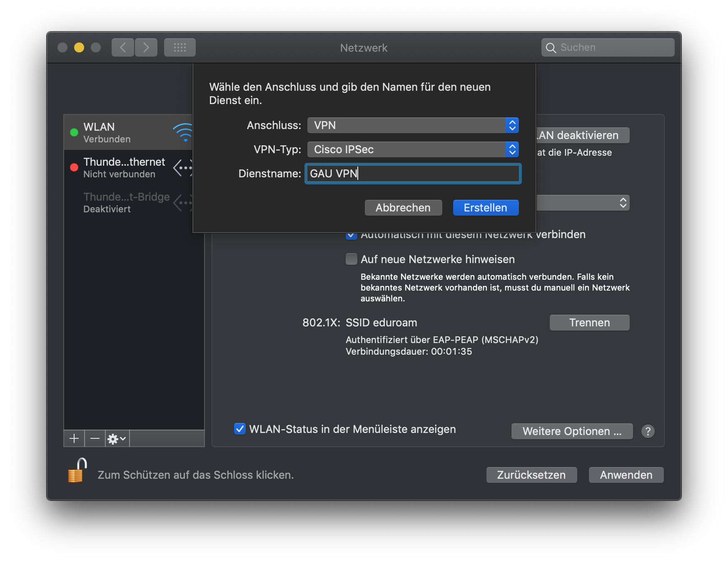
Task: Toggle automatic connection to this network checkbox
Action: click(351, 236)
